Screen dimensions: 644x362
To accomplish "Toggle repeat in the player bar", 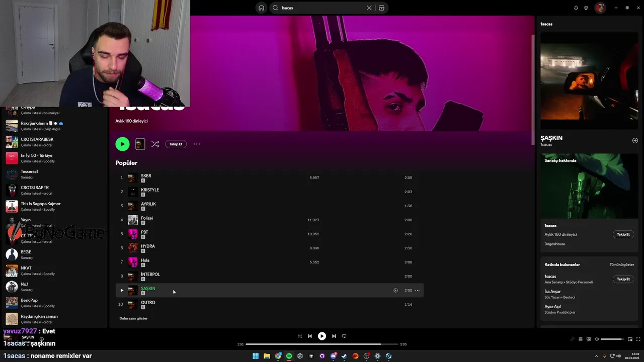I will (344, 336).
